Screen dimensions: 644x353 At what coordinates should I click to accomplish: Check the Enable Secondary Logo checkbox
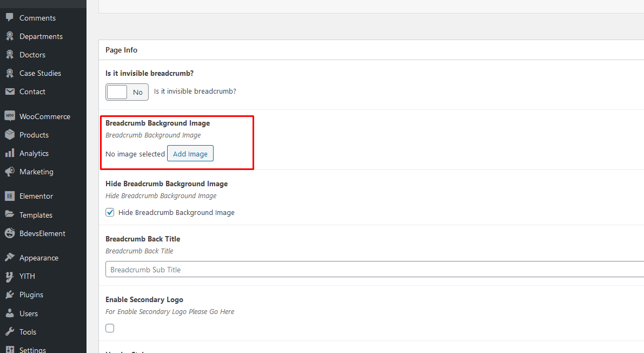point(110,328)
